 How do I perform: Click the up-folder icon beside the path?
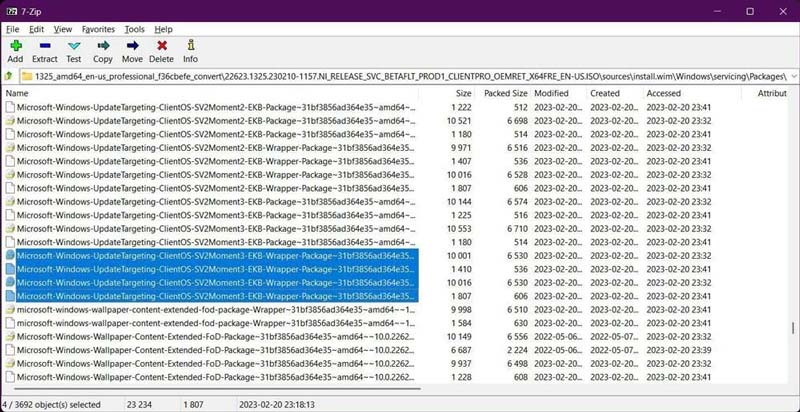pos(9,76)
